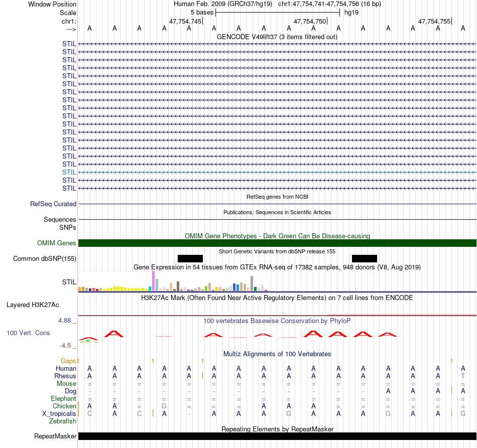
Task: Open the Multiz Alignments of 100 Vertebrates title
Action: click(x=277, y=354)
